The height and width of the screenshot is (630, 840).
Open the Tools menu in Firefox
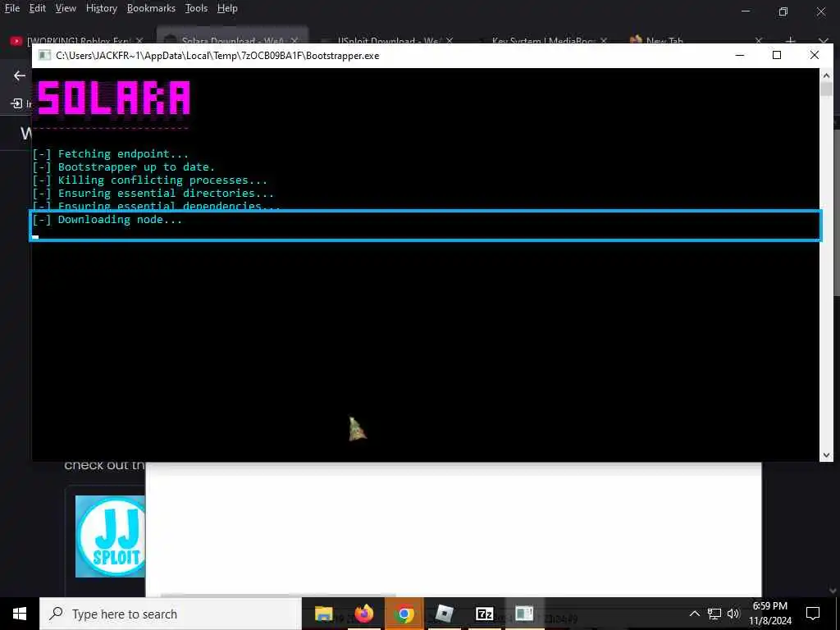[x=196, y=8]
